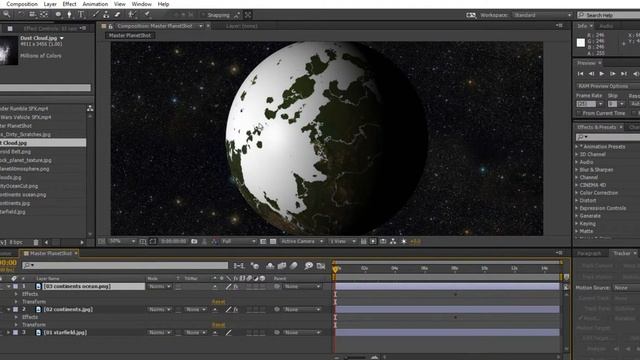
Task: Click the delete trash icon in Project panel
Action: click(x=36, y=242)
